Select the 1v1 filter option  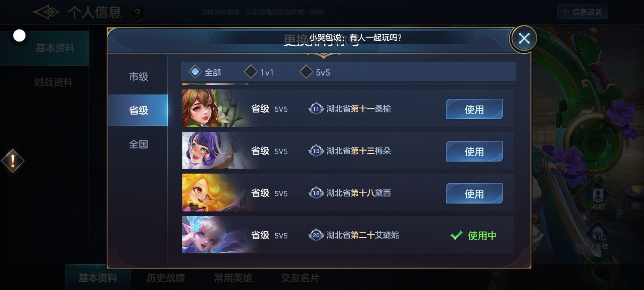[x=259, y=72]
